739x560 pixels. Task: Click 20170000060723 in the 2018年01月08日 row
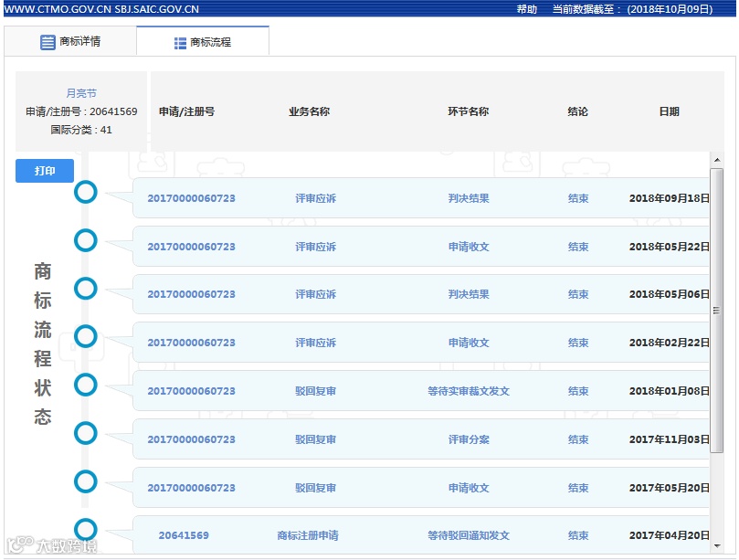pyautogui.click(x=191, y=391)
